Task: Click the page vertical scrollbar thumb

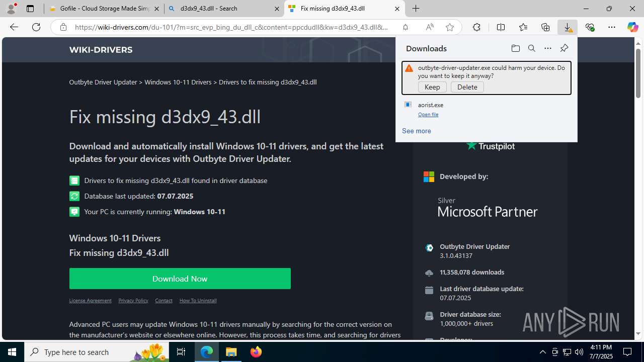Action: coord(638,73)
